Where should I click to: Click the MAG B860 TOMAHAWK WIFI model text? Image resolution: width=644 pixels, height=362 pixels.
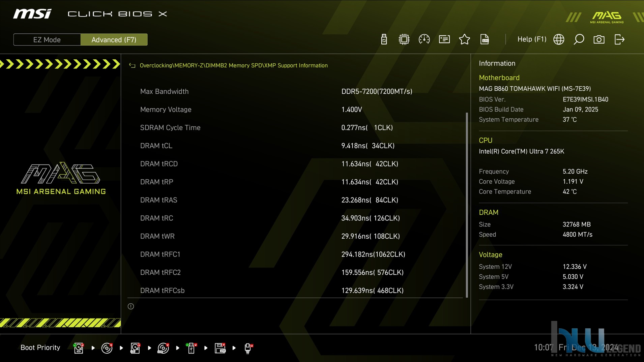tap(535, 89)
